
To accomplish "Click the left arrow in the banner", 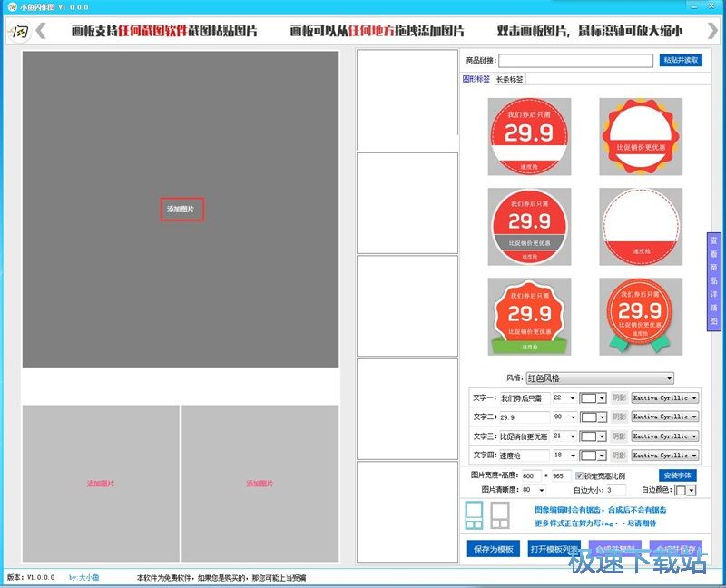I will [x=41, y=31].
